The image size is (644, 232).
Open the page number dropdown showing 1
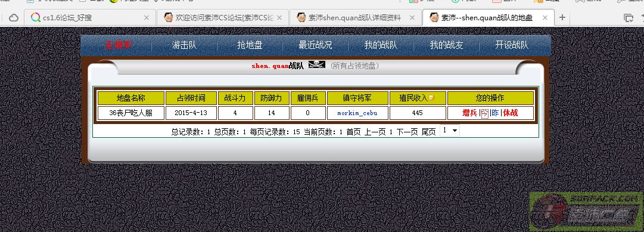pyautogui.click(x=450, y=131)
